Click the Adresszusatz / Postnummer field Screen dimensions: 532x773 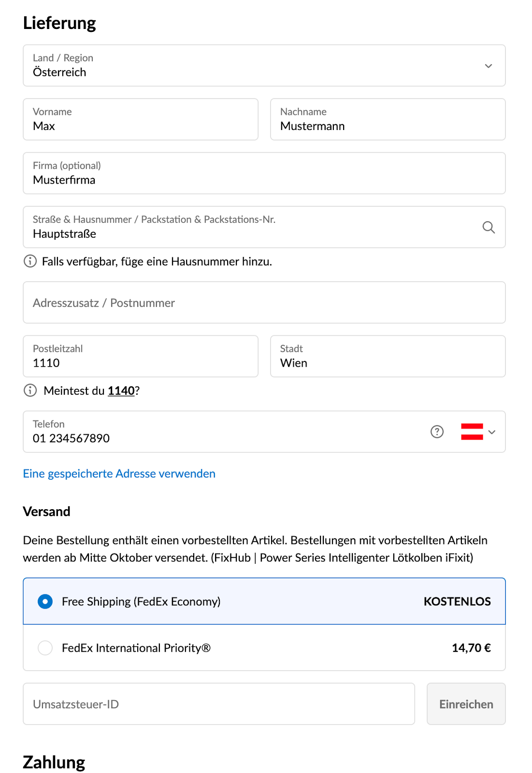point(264,302)
